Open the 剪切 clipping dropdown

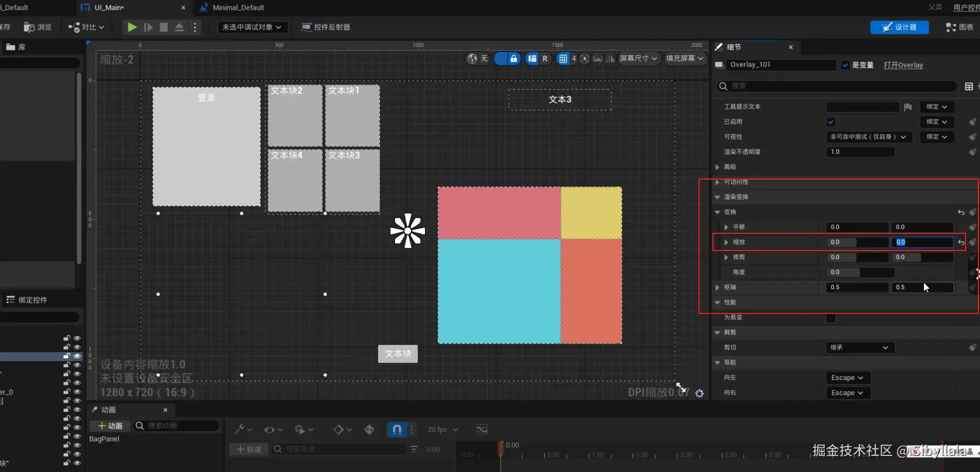[860, 348]
